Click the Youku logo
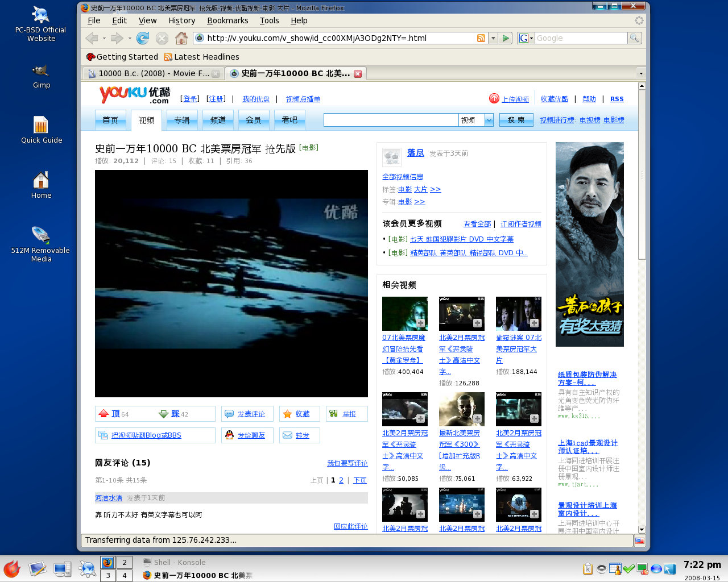728x582 pixels. coord(135,95)
